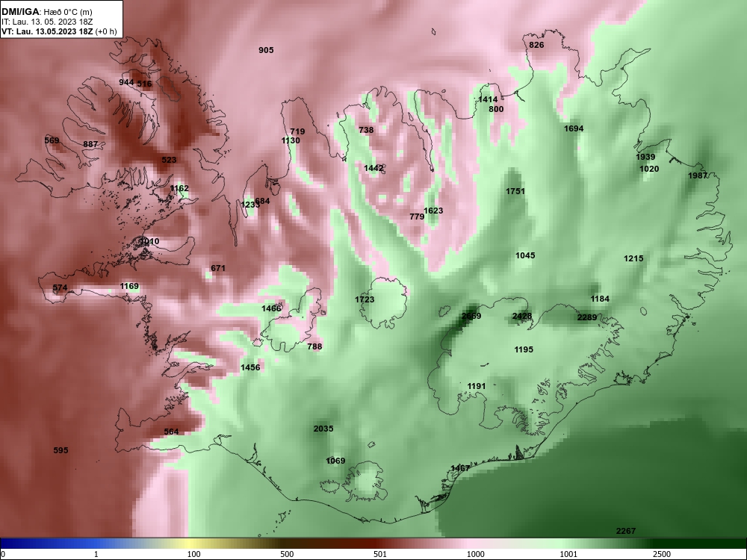
Task: Click the 1723 value inside the glacier outline
Action: (365, 299)
